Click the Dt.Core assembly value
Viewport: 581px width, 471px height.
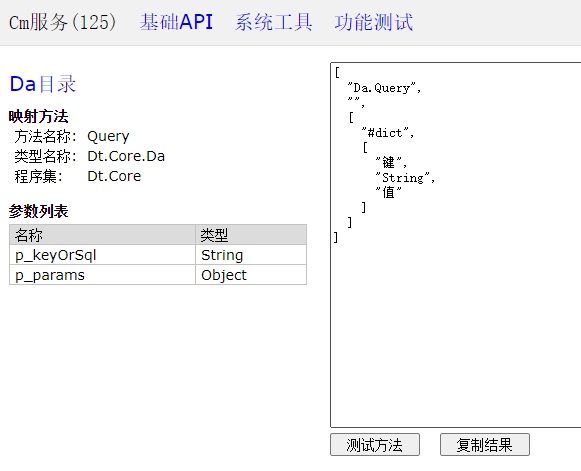tap(114, 176)
